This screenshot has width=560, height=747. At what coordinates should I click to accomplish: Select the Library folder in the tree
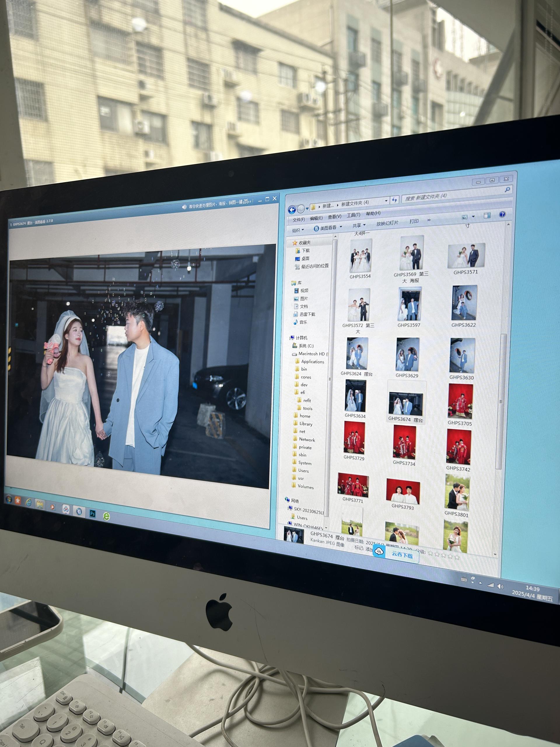pyautogui.click(x=302, y=424)
